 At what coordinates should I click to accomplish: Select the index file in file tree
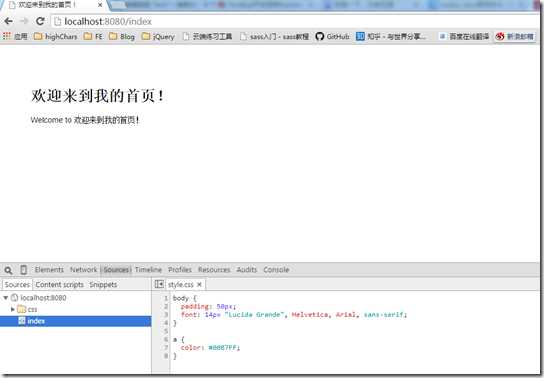(x=76, y=321)
